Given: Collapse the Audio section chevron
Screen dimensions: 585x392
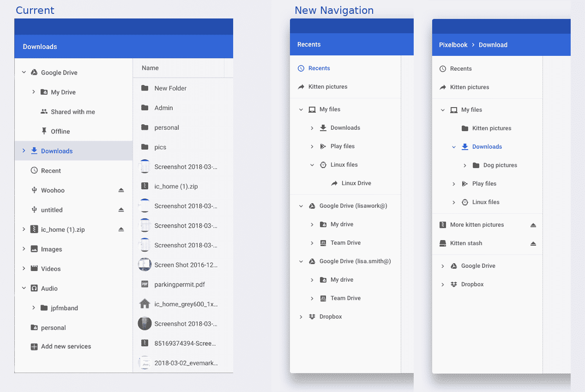Looking at the screenshot, I should pyautogui.click(x=24, y=289).
